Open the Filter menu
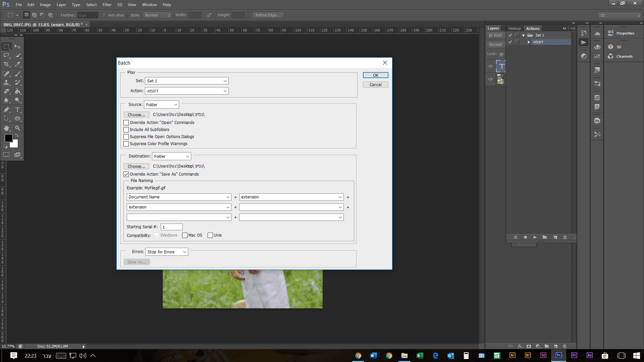Viewport: 644px width, 362px height. (107, 5)
